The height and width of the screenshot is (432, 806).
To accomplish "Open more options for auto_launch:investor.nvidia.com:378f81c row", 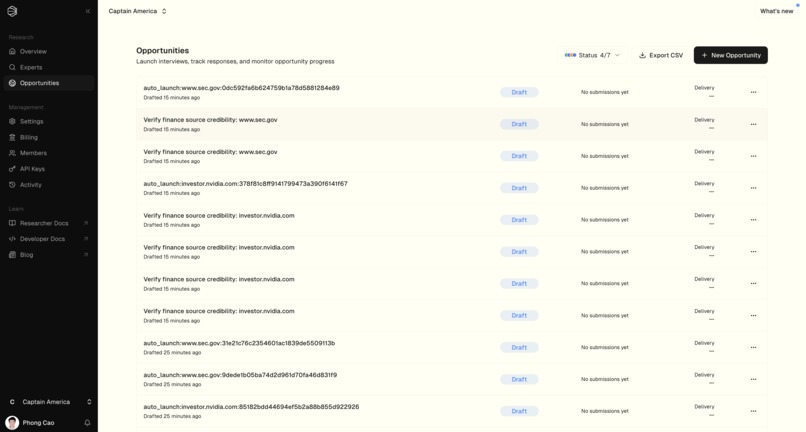I will [753, 188].
